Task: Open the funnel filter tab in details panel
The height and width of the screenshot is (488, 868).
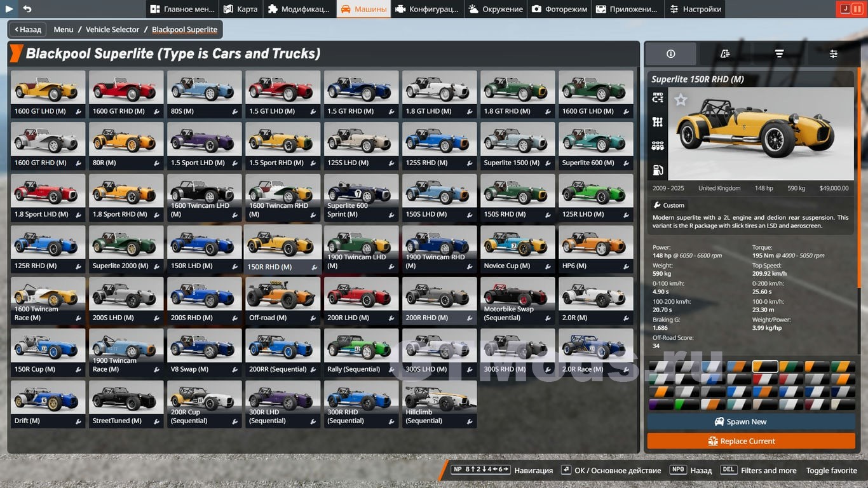Action: 779,54
